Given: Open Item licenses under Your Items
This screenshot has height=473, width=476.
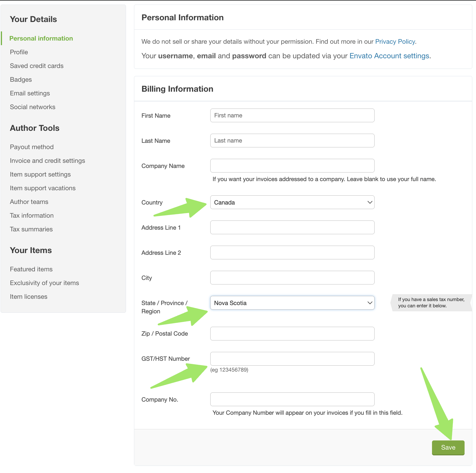Looking at the screenshot, I should [29, 297].
